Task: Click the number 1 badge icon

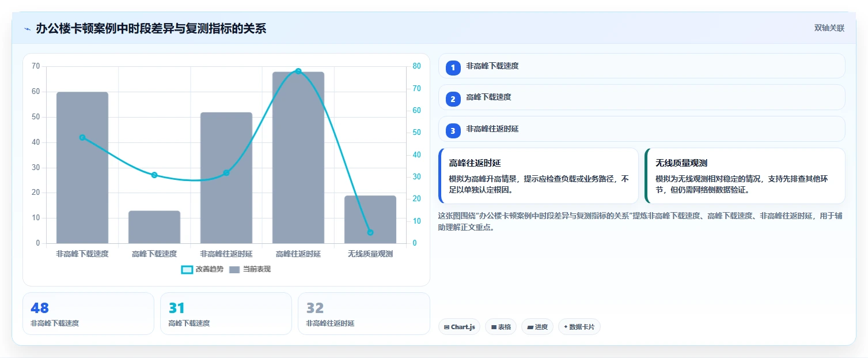Action: tap(453, 68)
